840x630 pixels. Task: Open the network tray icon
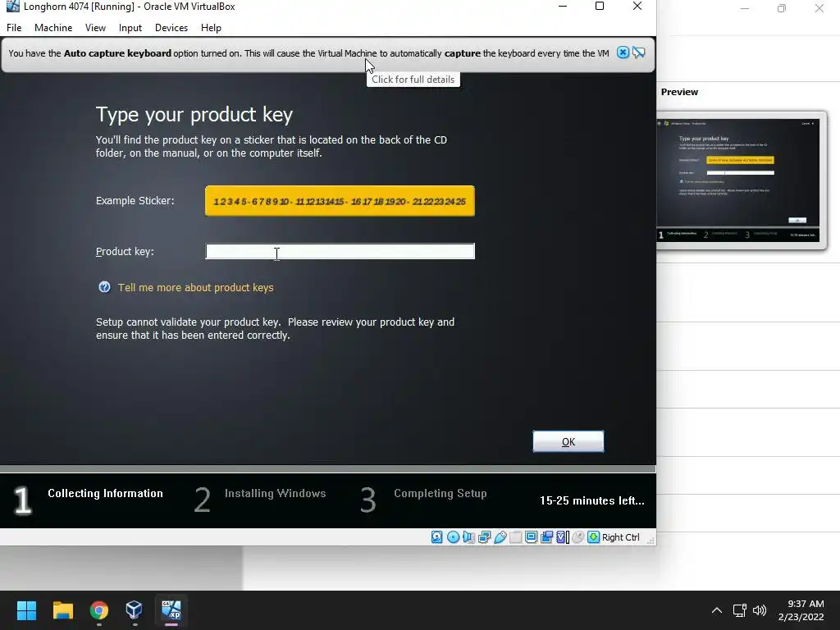click(x=740, y=610)
